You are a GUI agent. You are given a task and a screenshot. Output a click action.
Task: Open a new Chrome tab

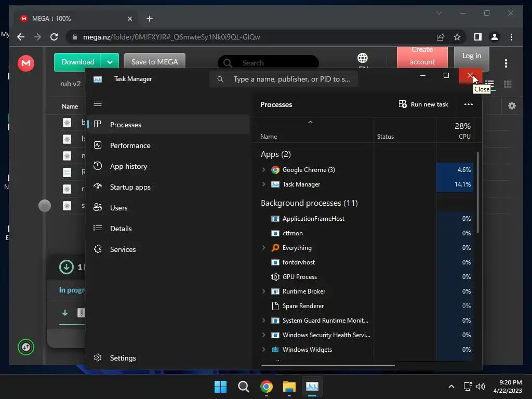pyautogui.click(x=150, y=19)
